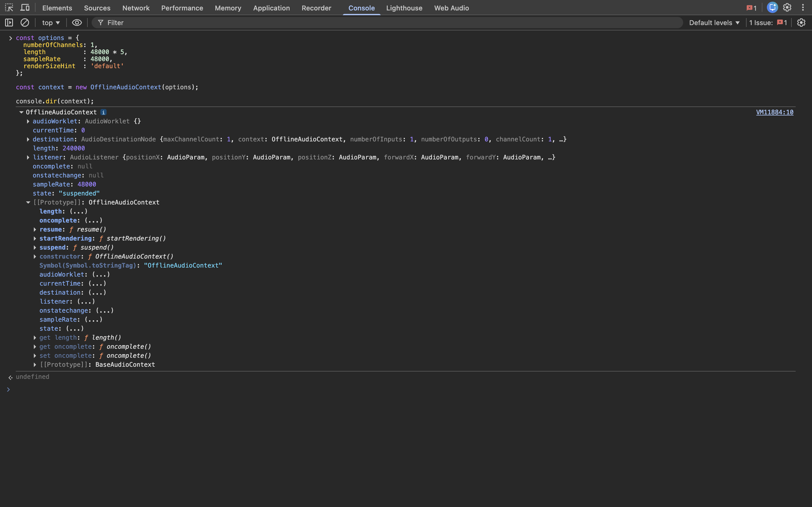Clear the console with the ban icon

[x=25, y=23]
